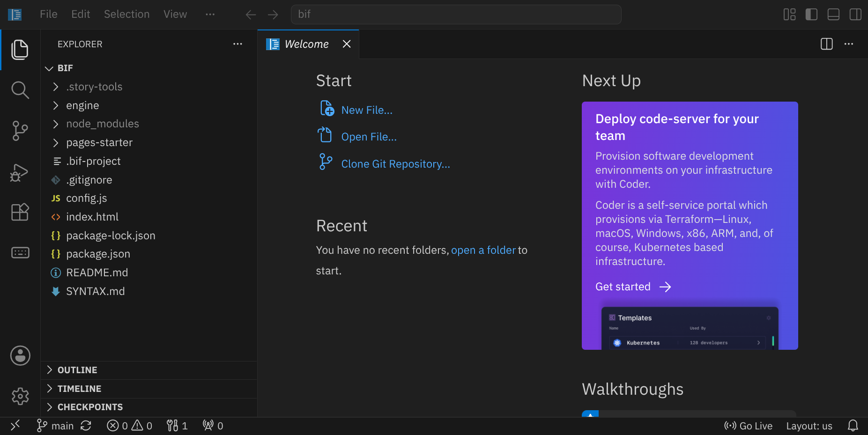
Task: Expand the node_modules folder
Action: click(x=149, y=124)
